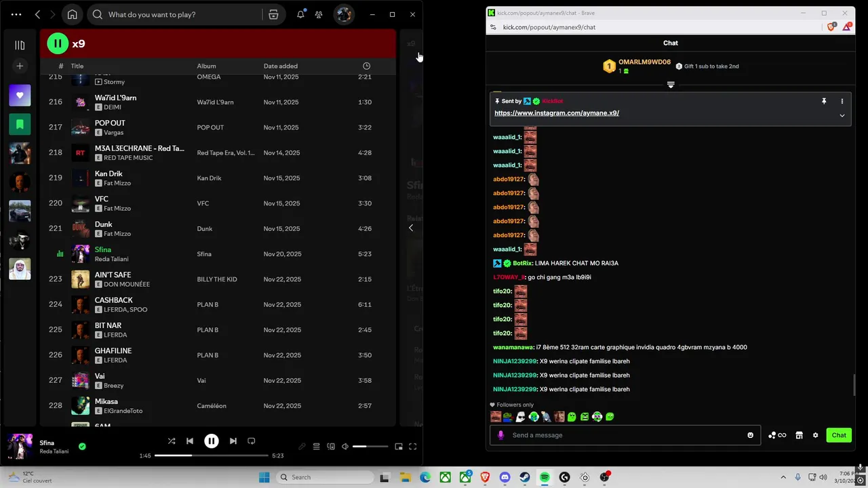The image size is (868, 488).
Task: Seek on the song progress bar
Action: 211,455
